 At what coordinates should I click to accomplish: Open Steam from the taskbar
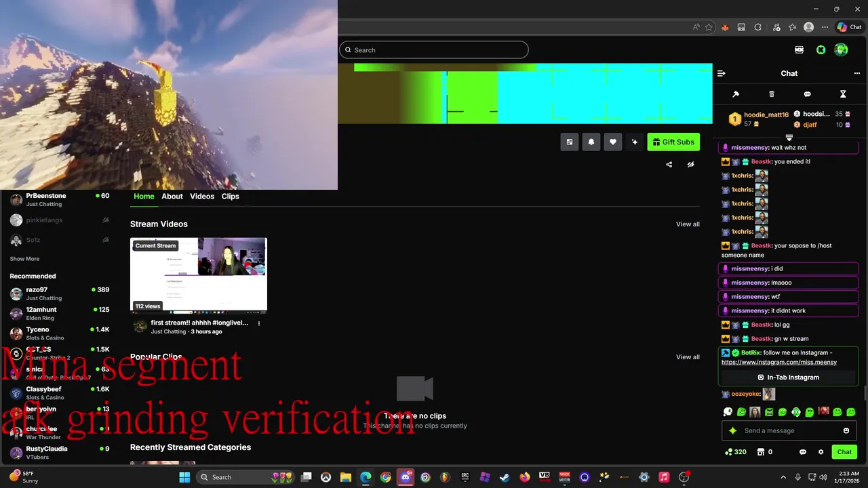coord(505,477)
